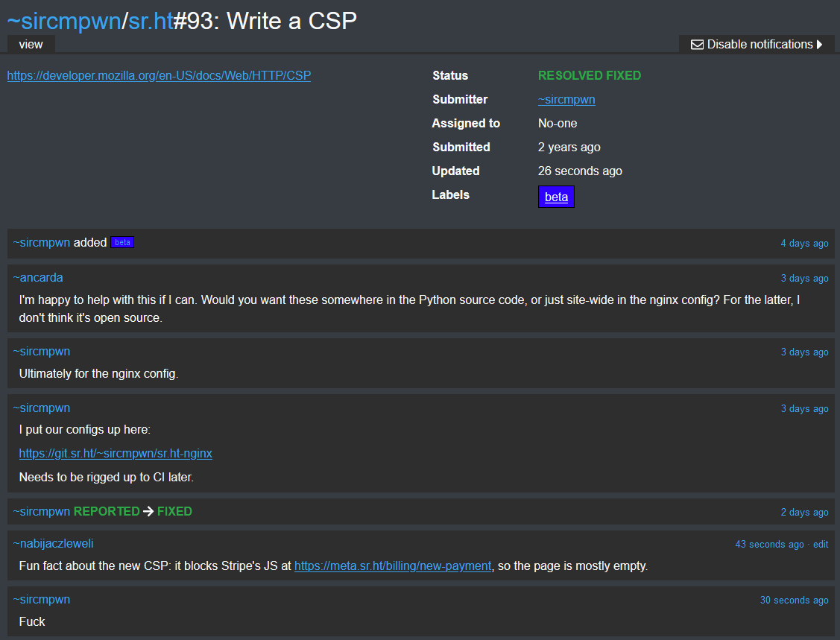The image size is (840, 640).
Task: Open the meta.sr.ht billing new-payment link
Action: [393, 566]
